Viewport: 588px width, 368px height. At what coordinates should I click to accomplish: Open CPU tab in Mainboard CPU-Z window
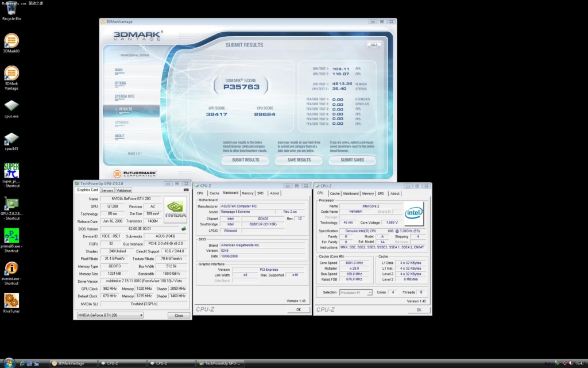(x=200, y=193)
